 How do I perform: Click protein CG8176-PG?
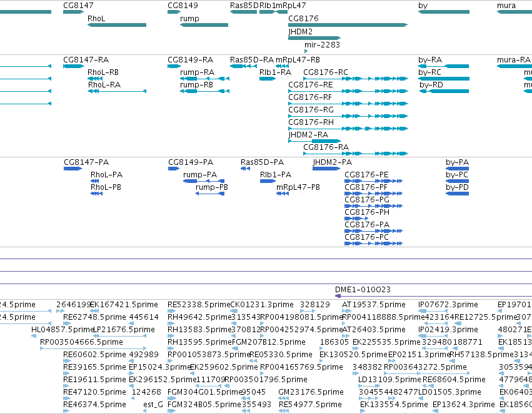(x=374, y=206)
